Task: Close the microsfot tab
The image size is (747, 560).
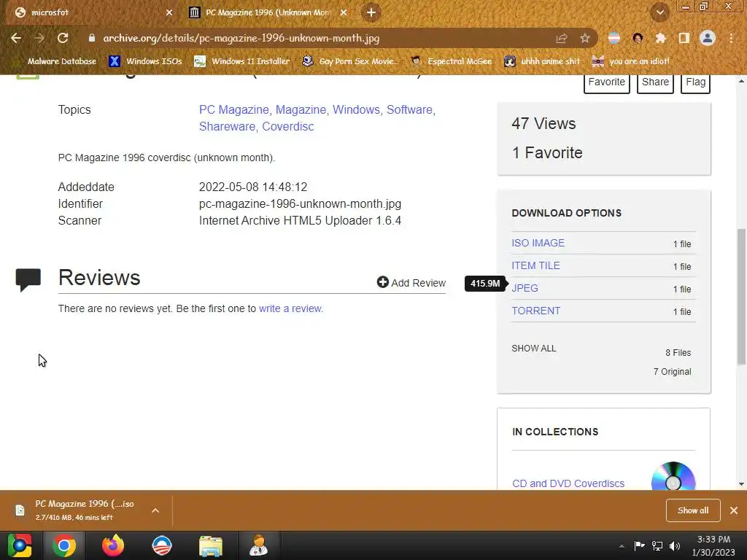Action: 169,12
